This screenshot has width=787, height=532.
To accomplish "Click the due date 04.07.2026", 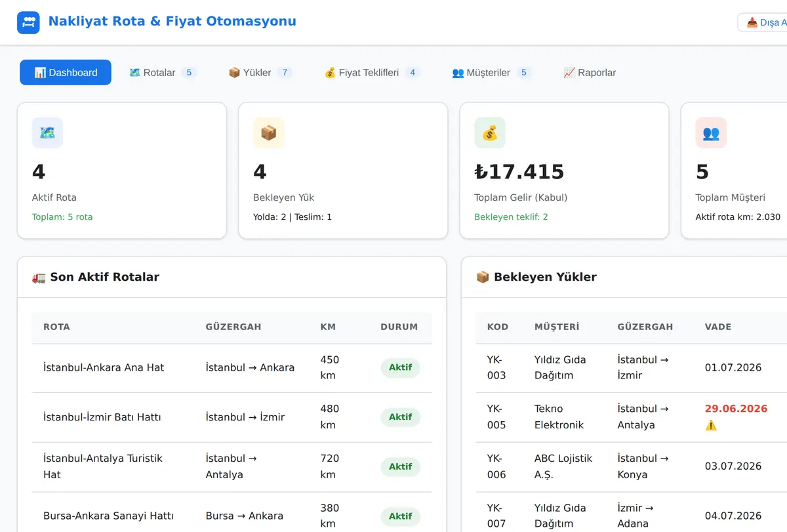I will tap(733, 516).
